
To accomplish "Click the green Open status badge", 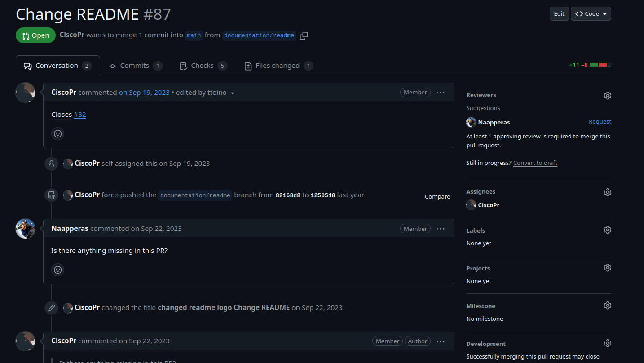I will tap(35, 35).
